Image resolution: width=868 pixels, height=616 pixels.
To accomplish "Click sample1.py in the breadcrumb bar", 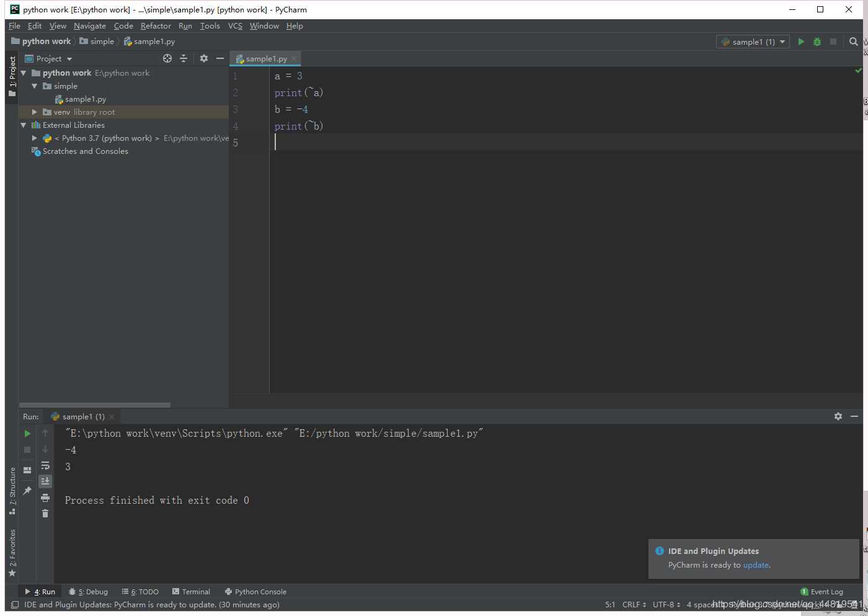I will pos(149,42).
